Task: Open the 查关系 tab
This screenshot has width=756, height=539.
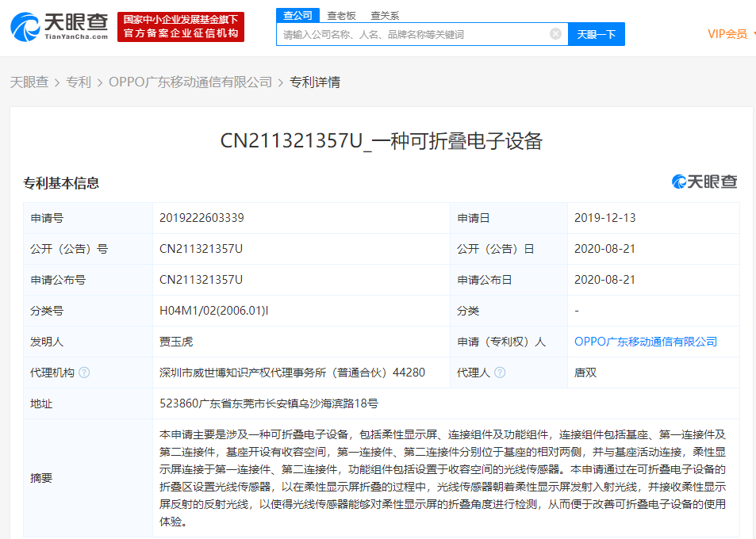Action: click(385, 15)
